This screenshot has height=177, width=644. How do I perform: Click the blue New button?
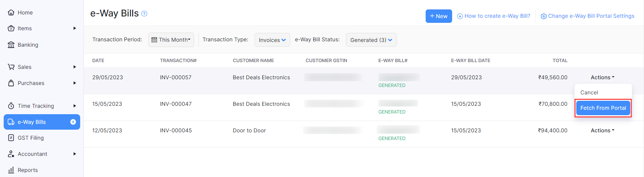(438, 16)
